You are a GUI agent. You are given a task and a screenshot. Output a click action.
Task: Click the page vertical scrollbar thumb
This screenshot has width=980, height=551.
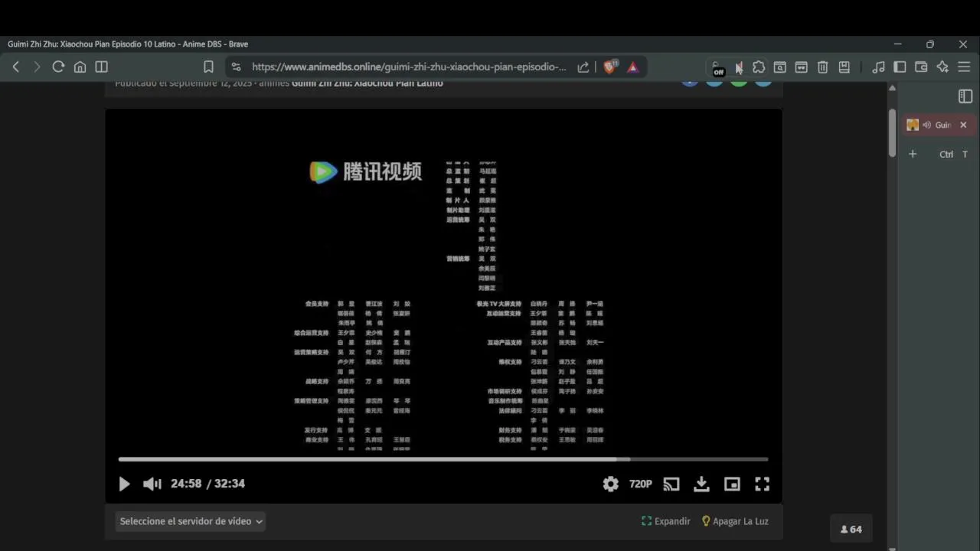892,132
